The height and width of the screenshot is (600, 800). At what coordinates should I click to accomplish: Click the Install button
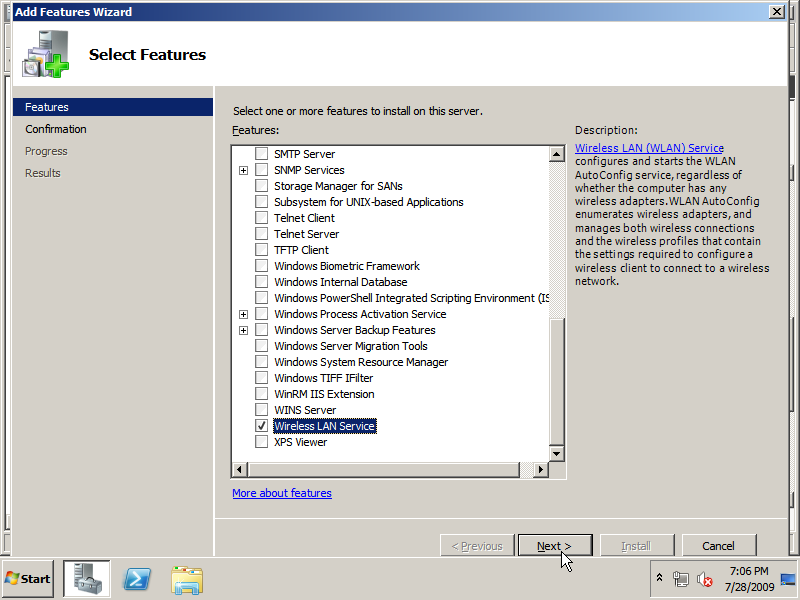pyautogui.click(x=637, y=545)
